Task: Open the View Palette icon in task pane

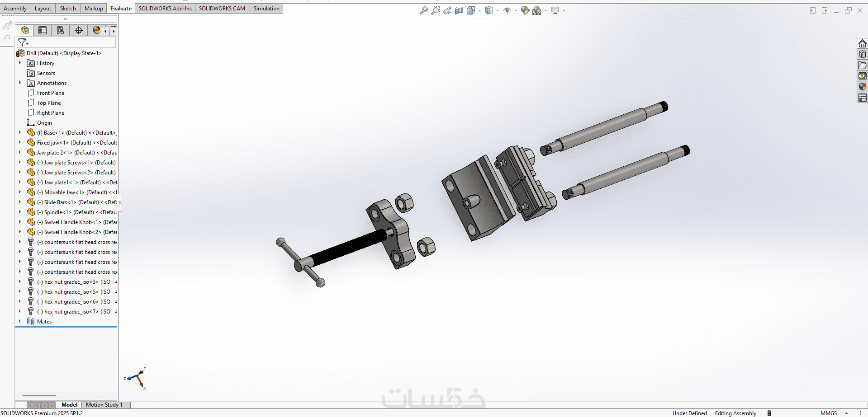Action: (863, 76)
